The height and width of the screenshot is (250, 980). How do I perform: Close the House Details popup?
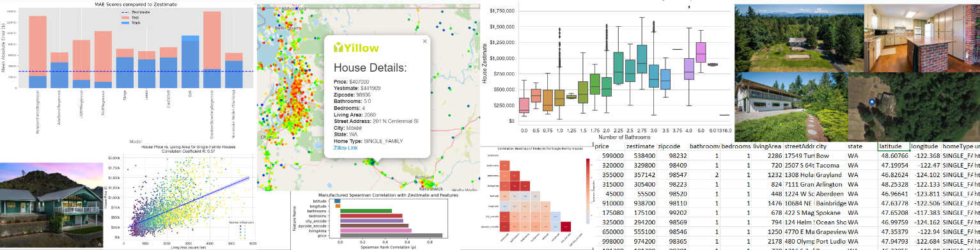click(424, 41)
